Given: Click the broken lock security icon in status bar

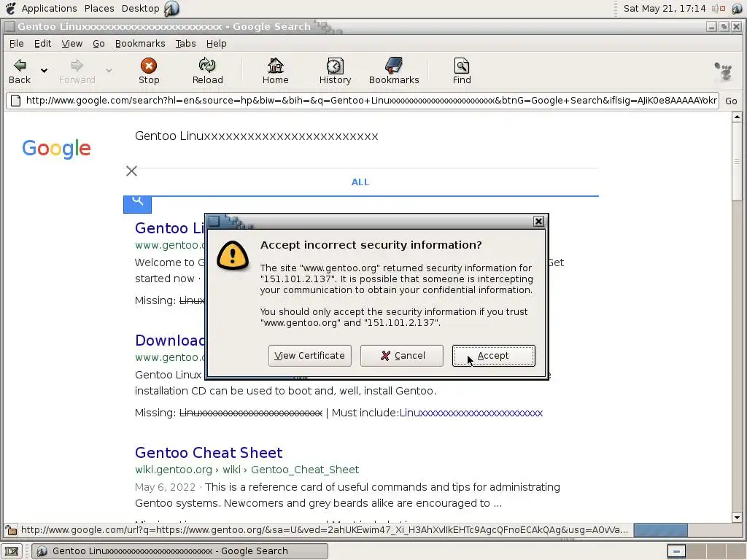Looking at the screenshot, I should coord(10,529).
